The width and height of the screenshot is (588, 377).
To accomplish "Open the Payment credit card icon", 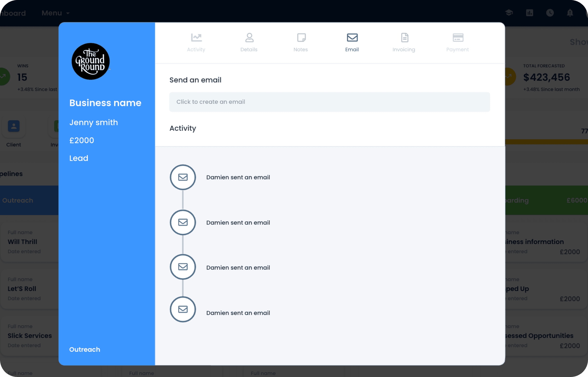I will click(x=458, y=38).
